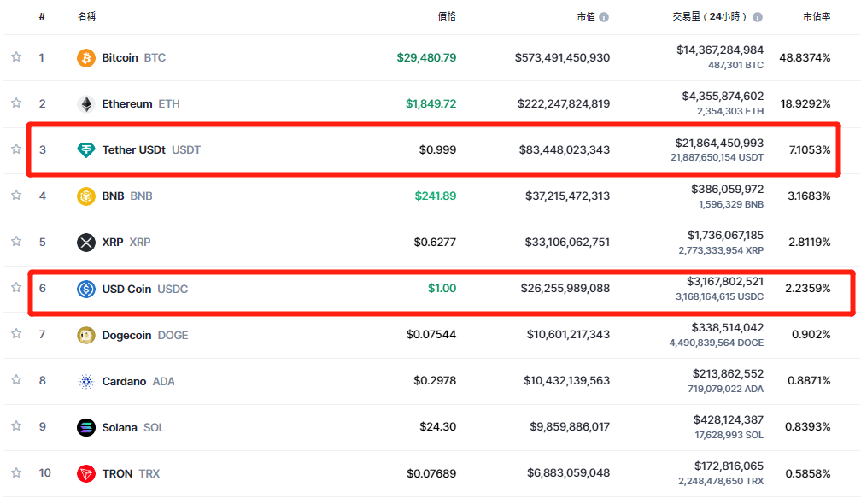The width and height of the screenshot is (861, 504).
Task: Click the 24-hour volume info icon
Action: coord(758,17)
